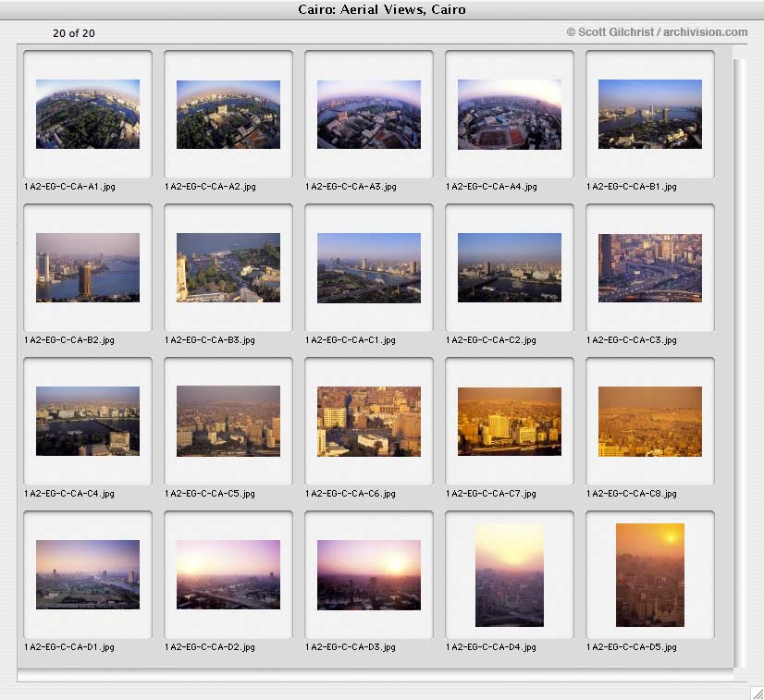Select caption 1A2-EG-C-CA-D3.jpg

pos(351,647)
